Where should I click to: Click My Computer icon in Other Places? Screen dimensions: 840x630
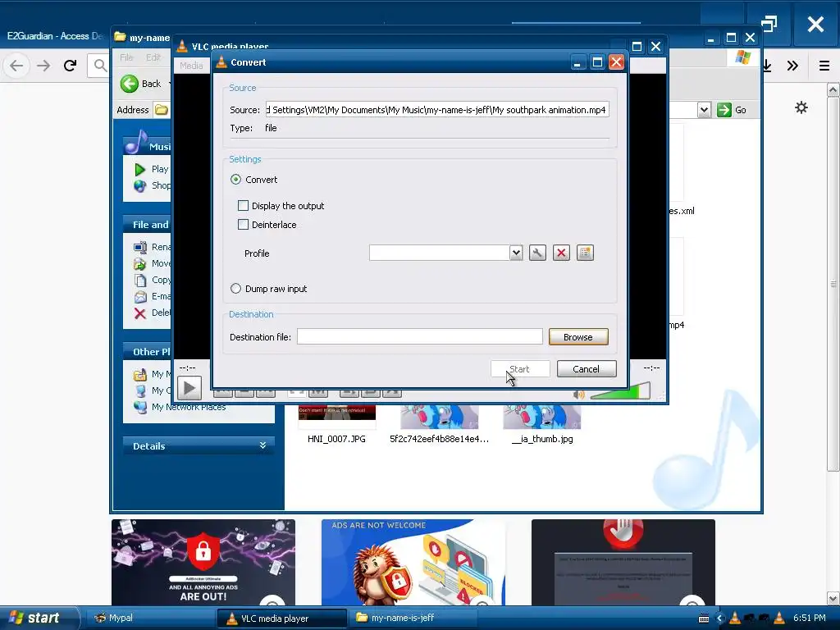(x=139, y=390)
